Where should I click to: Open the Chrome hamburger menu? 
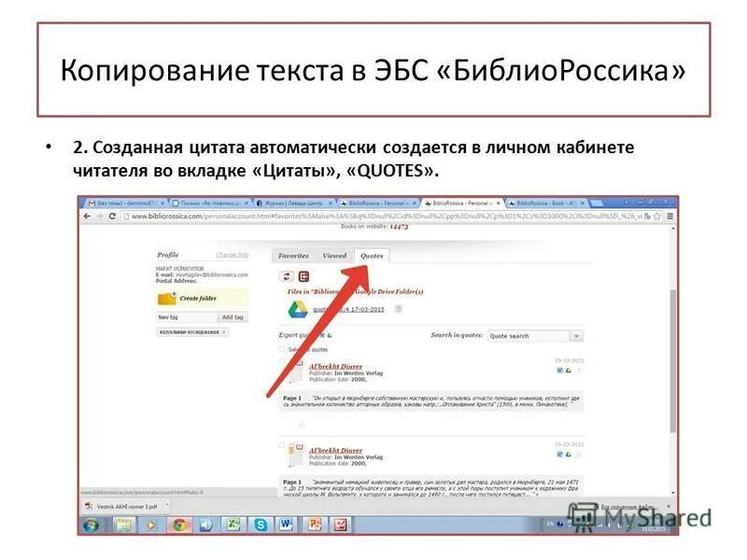[669, 217]
